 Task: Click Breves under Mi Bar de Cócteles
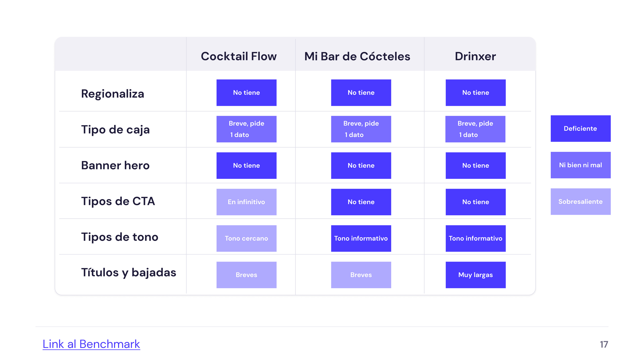361,275
